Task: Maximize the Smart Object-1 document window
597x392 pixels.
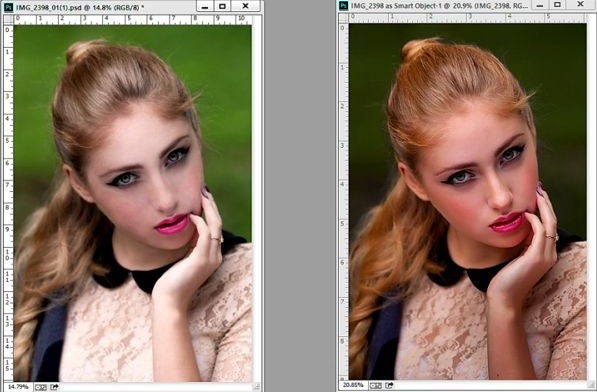Action: [557, 5]
